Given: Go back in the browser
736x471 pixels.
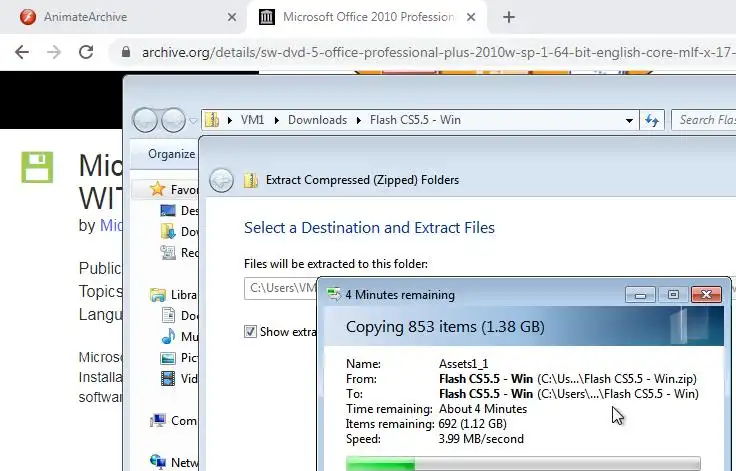Looking at the screenshot, I should (x=22, y=52).
